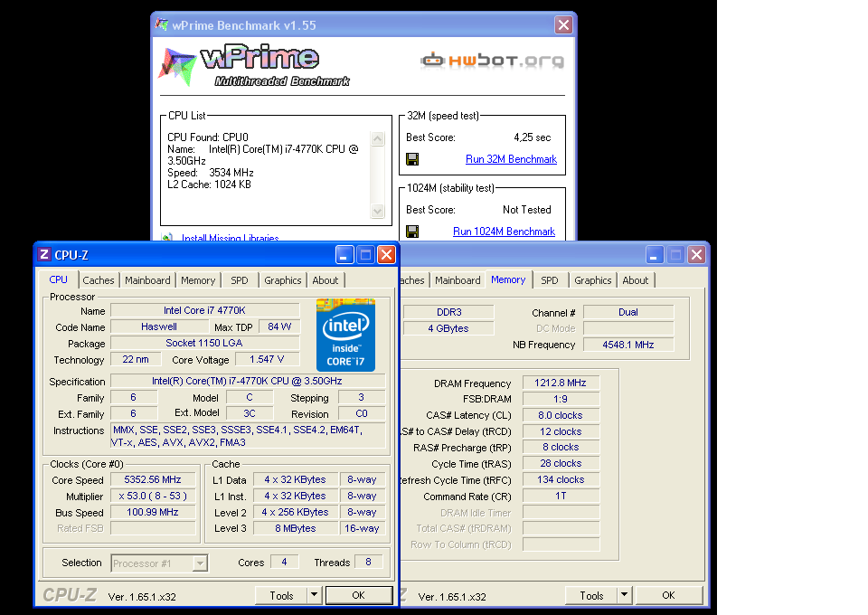Minimize the front CPU-Z window

(344, 255)
